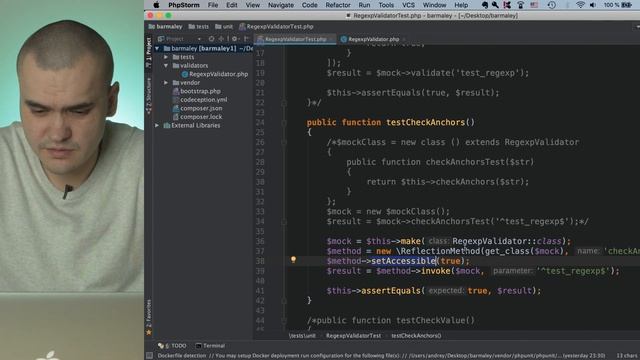Click the yellow intention lightbulb on line 38

click(293, 260)
